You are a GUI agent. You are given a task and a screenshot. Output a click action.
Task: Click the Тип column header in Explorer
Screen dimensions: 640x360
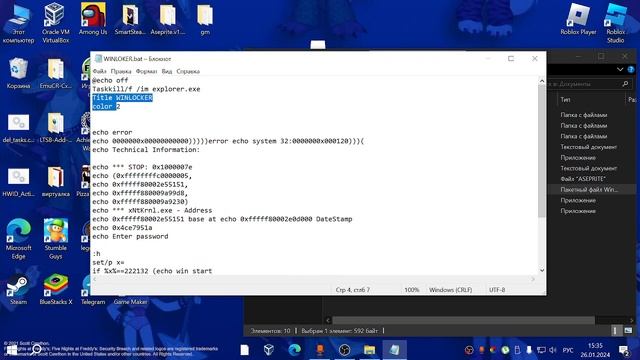pos(565,100)
